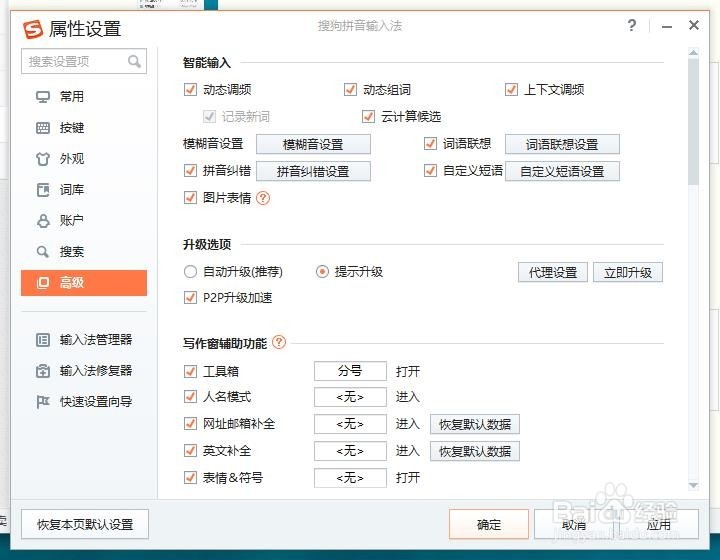Click help icon beside 图片表情
Screen dimensions: 720x560
coord(263,198)
